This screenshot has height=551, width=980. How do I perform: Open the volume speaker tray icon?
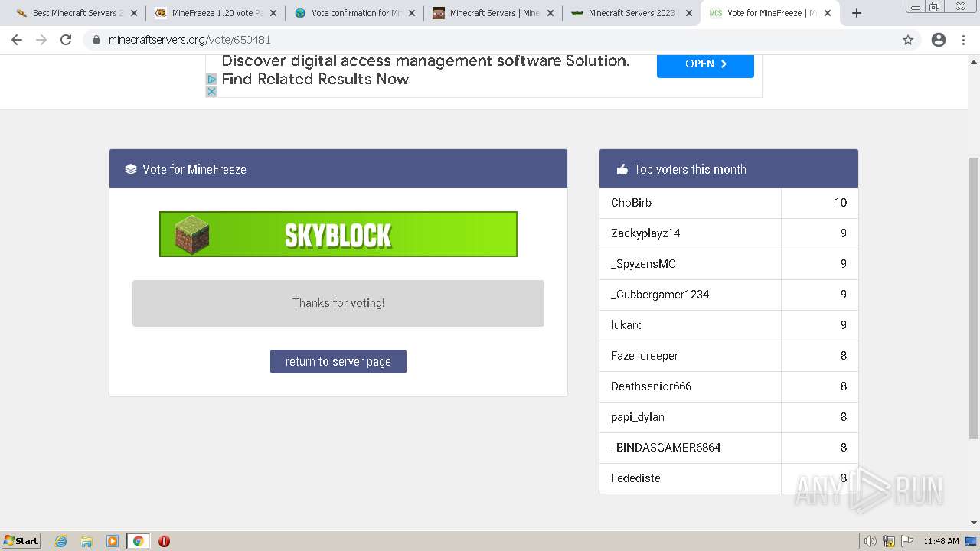871,541
